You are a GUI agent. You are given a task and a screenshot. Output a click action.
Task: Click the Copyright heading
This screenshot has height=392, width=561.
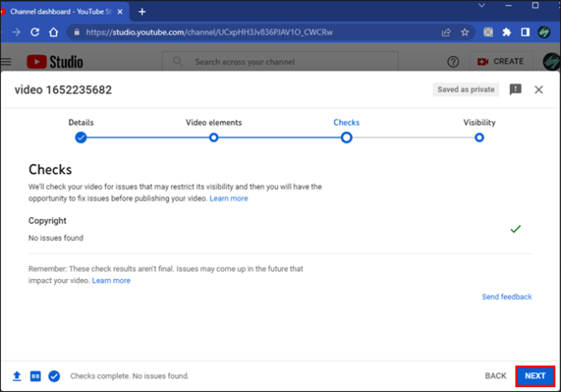click(47, 220)
